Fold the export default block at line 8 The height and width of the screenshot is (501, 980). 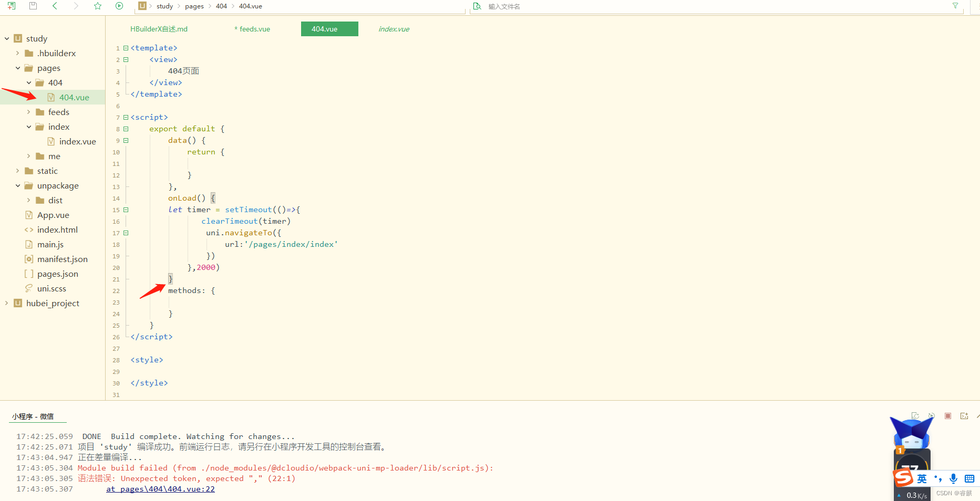click(126, 129)
